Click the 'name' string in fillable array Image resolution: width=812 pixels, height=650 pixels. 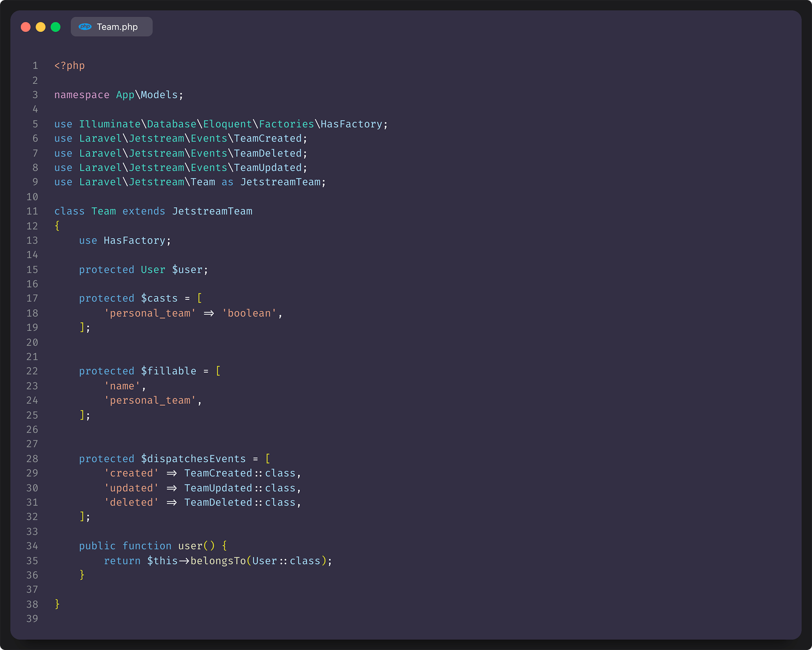(x=122, y=386)
